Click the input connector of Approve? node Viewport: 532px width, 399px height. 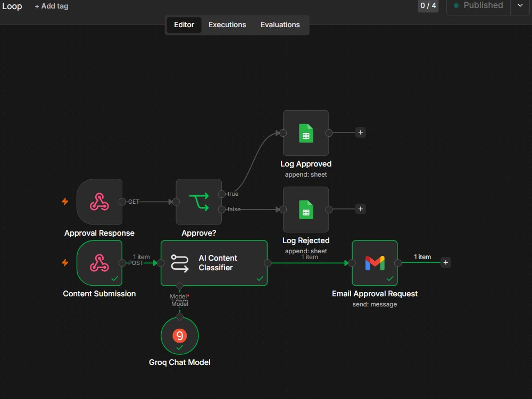tap(176, 202)
